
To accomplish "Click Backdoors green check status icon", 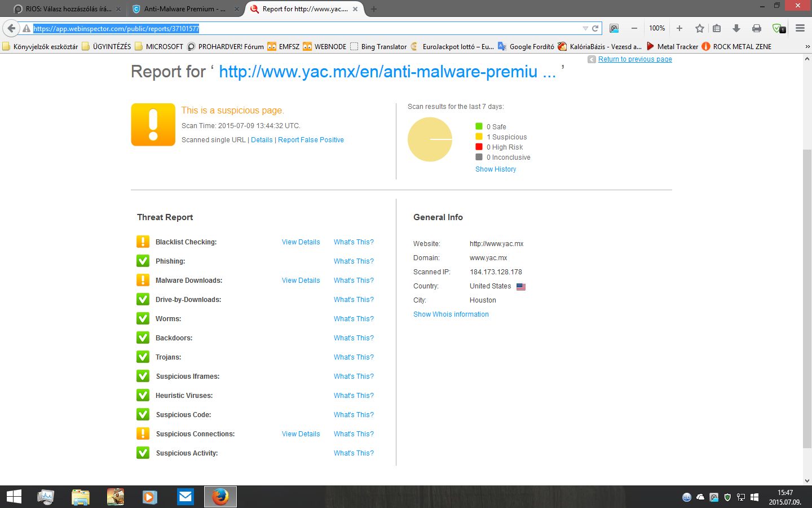I will click(143, 338).
